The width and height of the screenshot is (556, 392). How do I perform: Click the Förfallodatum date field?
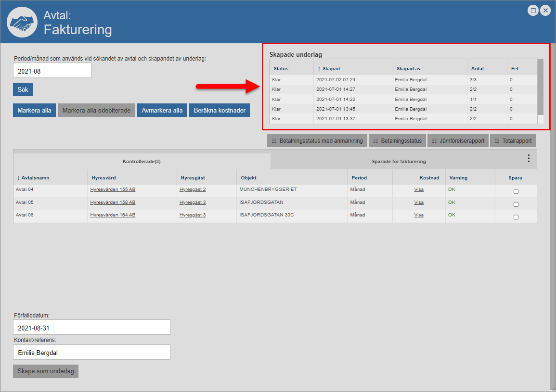pyautogui.click(x=91, y=328)
